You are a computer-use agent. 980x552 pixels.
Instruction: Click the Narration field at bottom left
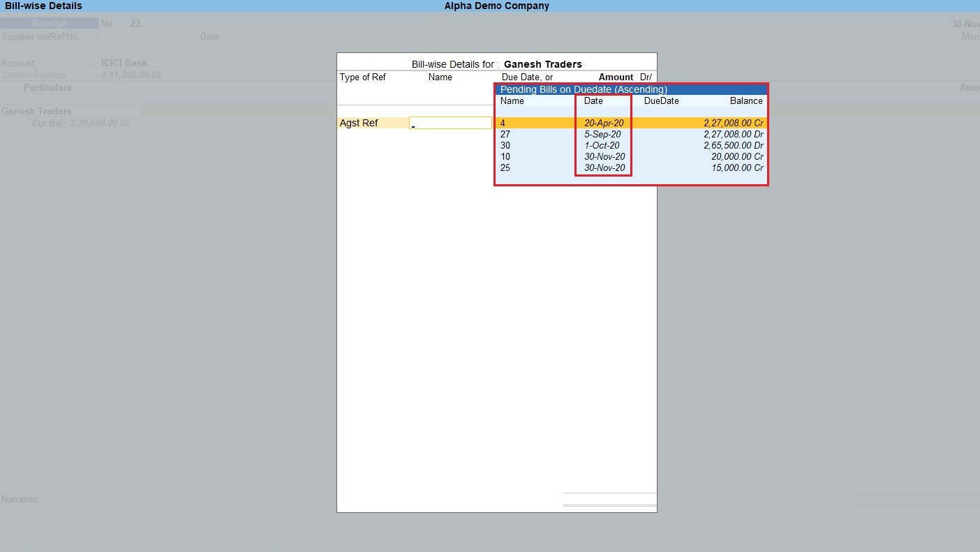coord(70,499)
